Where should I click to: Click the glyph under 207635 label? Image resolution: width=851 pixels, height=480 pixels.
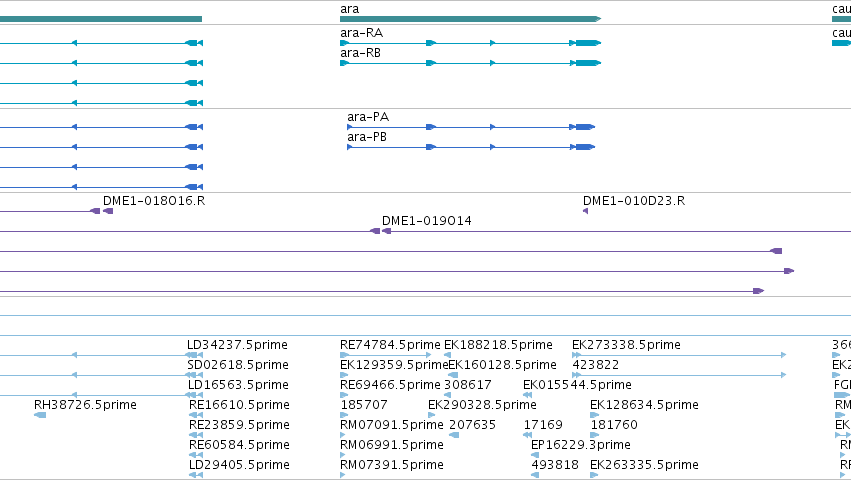pos(454,435)
